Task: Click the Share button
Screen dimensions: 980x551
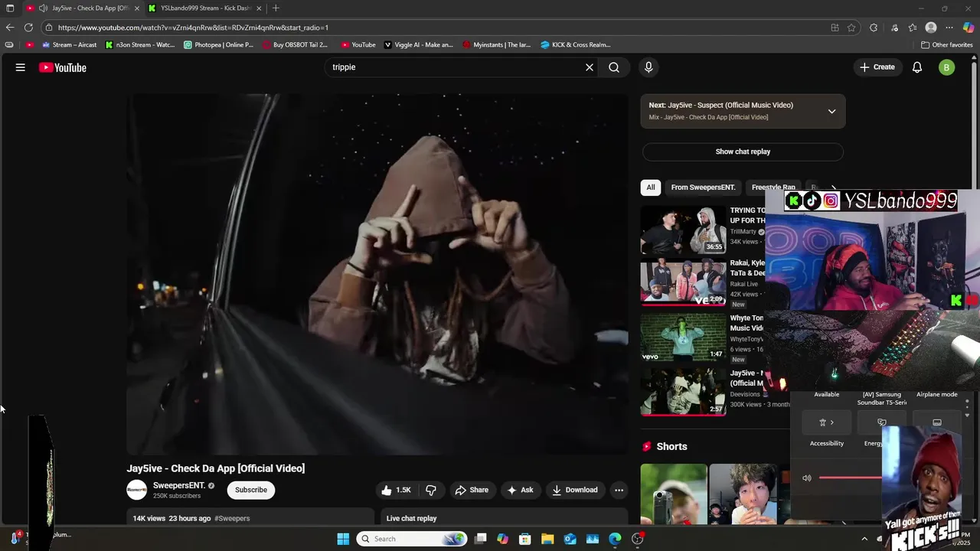Action: point(472,490)
